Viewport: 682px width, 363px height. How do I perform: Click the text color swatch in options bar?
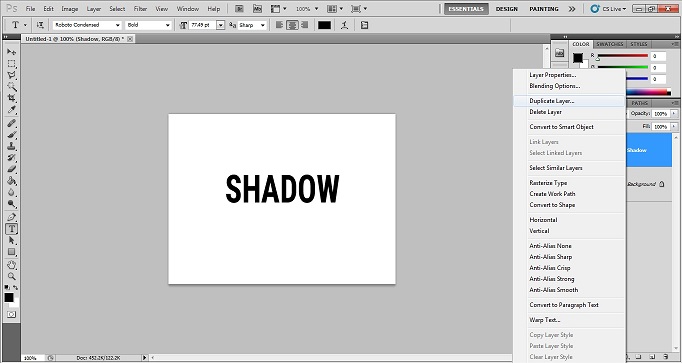pyautogui.click(x=324, y=25)
